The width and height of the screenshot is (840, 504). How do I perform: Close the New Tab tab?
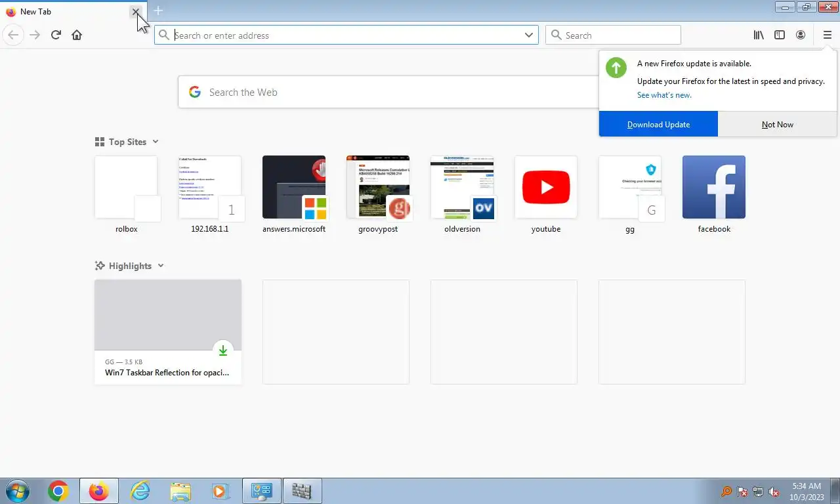coord(135,11)
